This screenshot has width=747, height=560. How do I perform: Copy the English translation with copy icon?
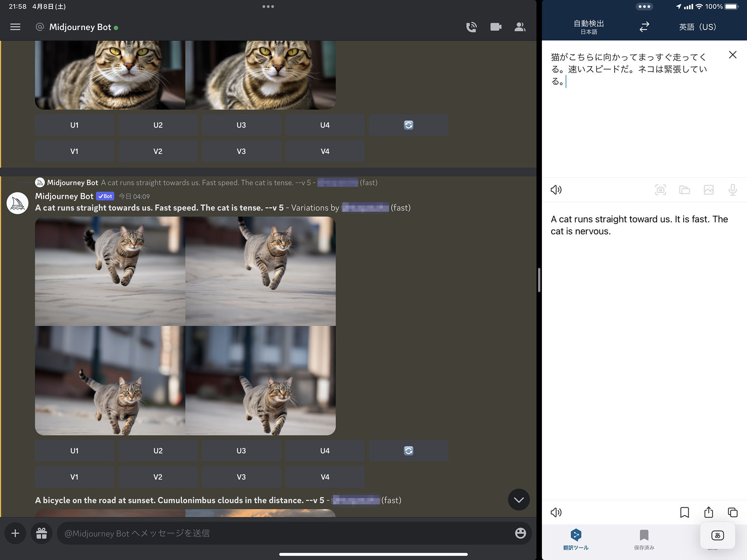pos(733,513)
